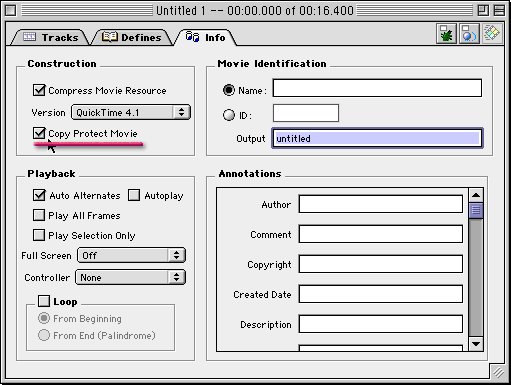Click the window zoom box in title bar

483,10
